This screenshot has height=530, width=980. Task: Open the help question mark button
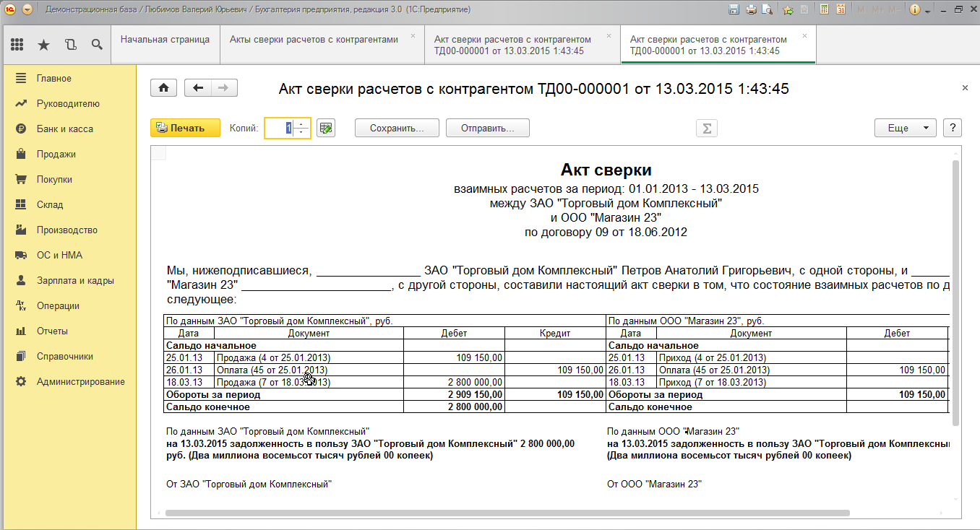pos(953,128)
